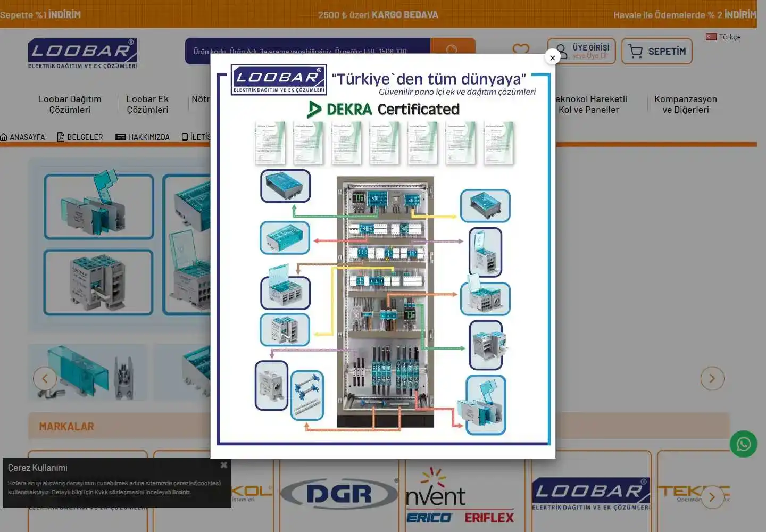This screenshot has height=532, width=766.
Task: Focus the product search field
Action: click(307, 51)
